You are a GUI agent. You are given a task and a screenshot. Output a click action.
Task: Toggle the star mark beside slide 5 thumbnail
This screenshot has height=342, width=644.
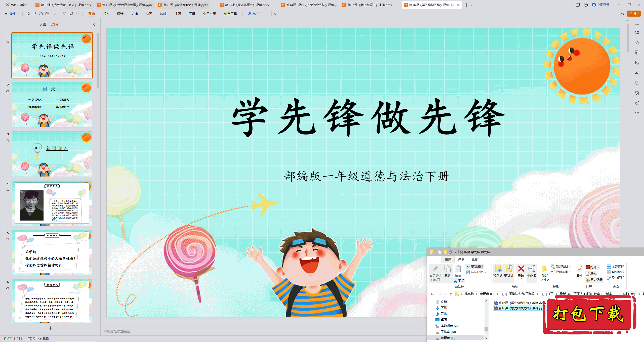[8, 239]
